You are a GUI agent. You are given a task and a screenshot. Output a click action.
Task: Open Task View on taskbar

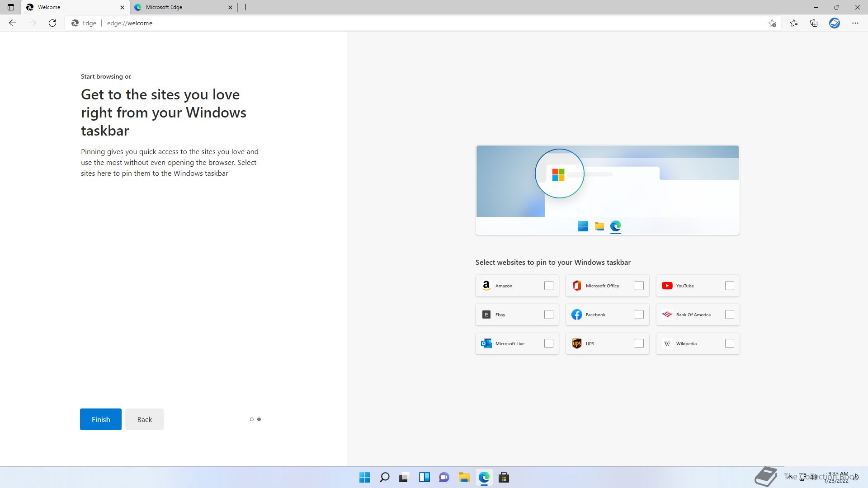click(404, 477)
